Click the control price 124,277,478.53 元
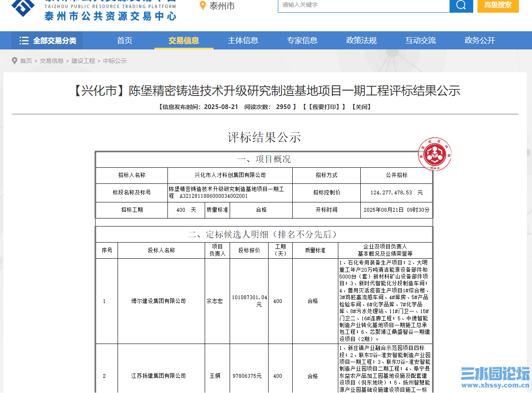 pos(397,193)
